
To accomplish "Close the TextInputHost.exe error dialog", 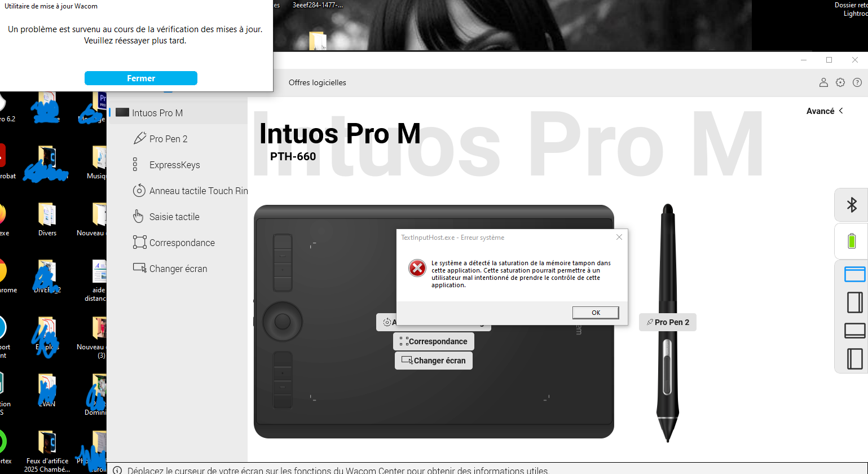I will (x=619, y=237).
